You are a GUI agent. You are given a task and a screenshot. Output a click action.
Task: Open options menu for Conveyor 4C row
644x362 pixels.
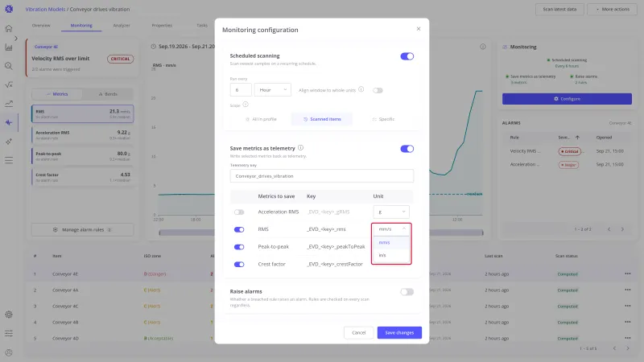tap(628, 306)
